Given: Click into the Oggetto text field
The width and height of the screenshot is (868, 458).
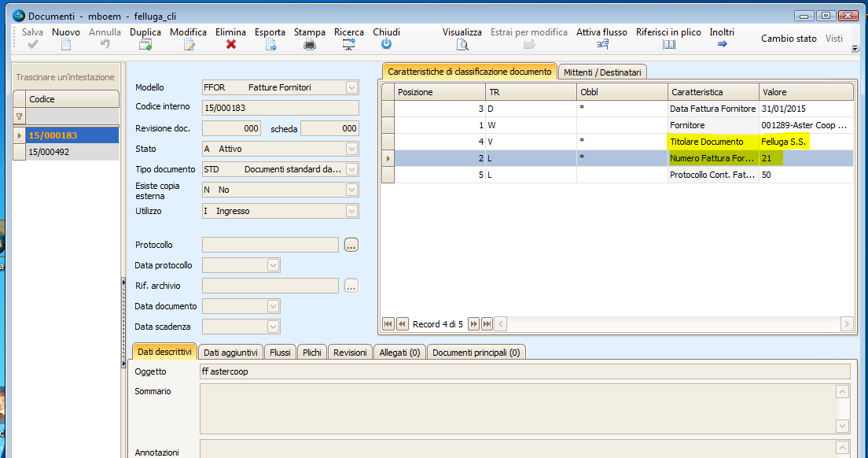Looking at the screenshot, I should click(x=524, y=371).
